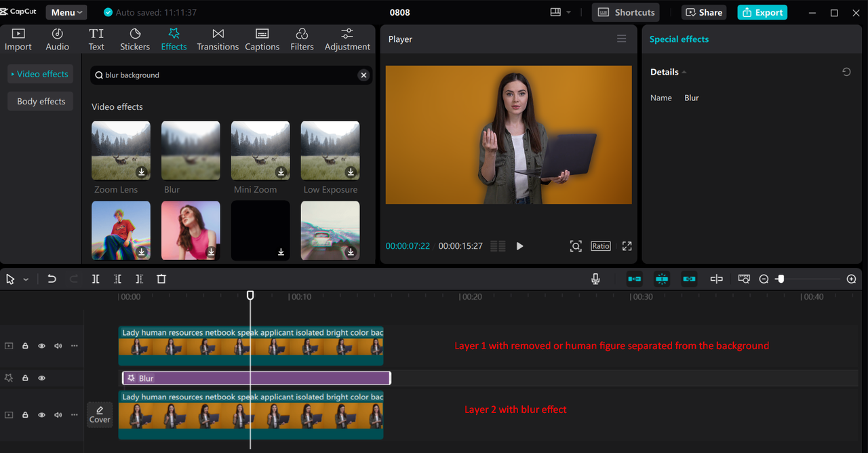Viewport: 868px width, 453px height.
Task: Mute the bottom video track
Action: [x=58, y=414]
